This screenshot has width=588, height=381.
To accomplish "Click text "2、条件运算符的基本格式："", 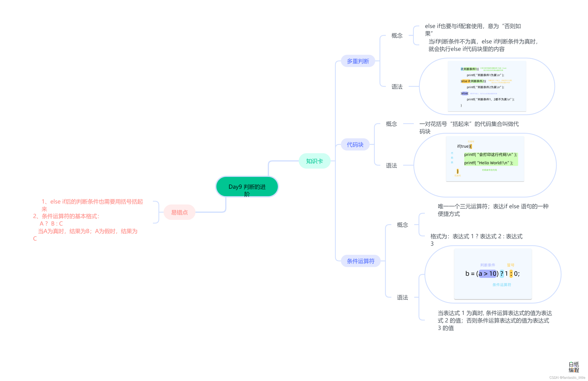I will tap(66, 216).
